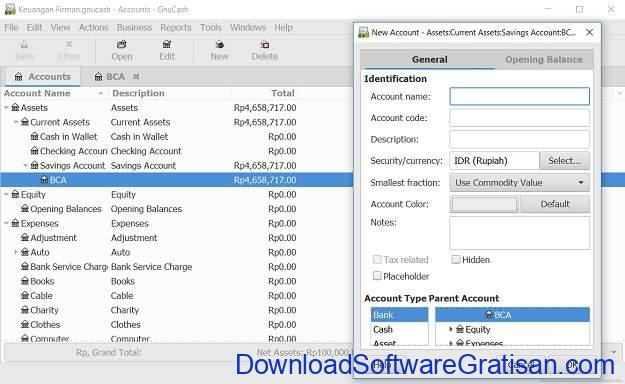Close the BCA tab with its x icon
This screenshot has height=384, width=625.
[x=136, y=76]
